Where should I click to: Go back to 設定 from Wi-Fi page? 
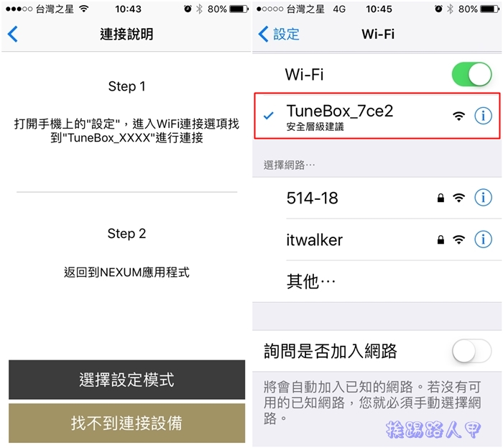click(279, 34)
